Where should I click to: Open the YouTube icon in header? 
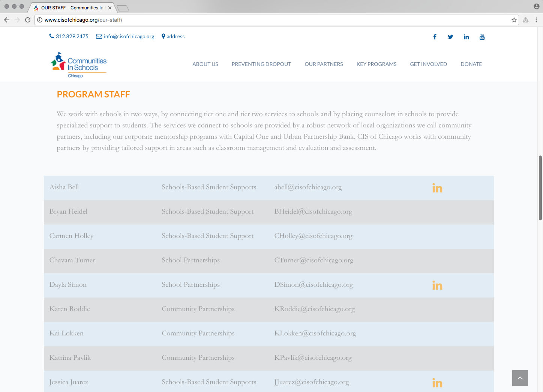pyautogui.click(x=482, y=37)
